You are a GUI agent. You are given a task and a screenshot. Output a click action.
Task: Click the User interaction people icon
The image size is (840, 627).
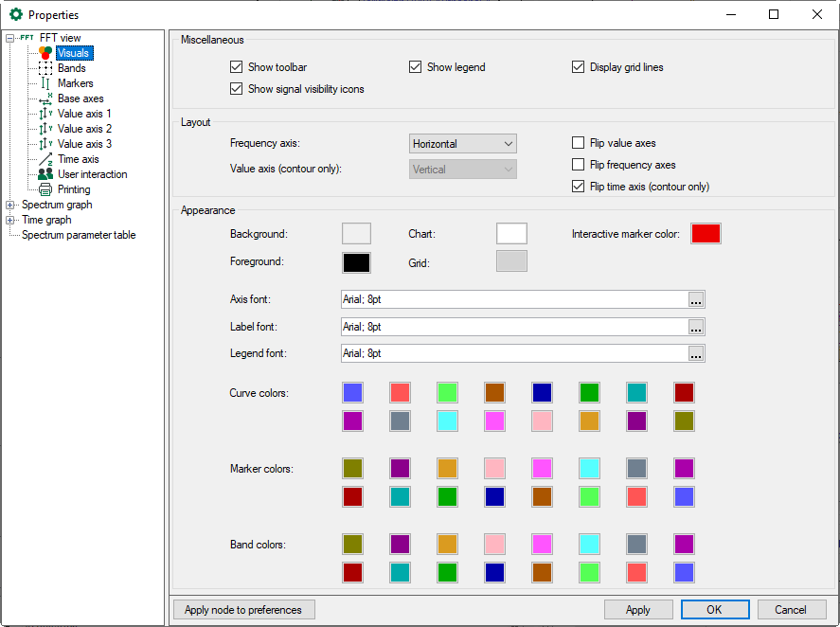[45, 174]
